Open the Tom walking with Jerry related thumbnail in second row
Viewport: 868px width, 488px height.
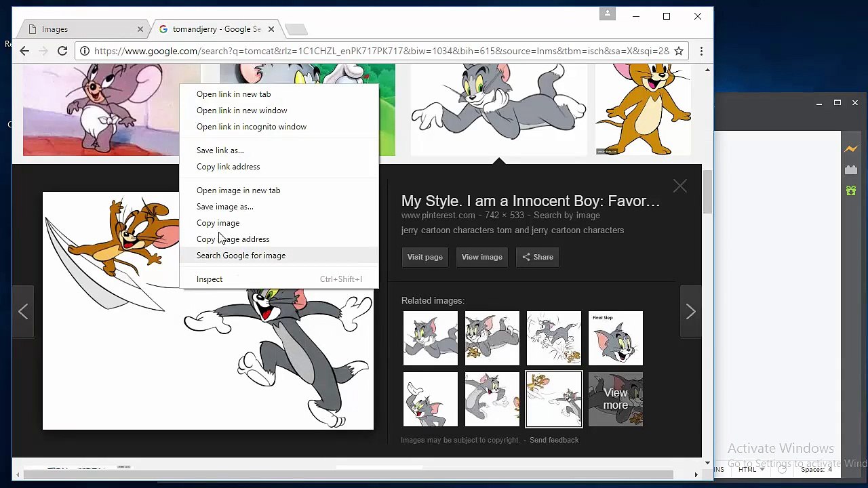[x=492, y=399]
